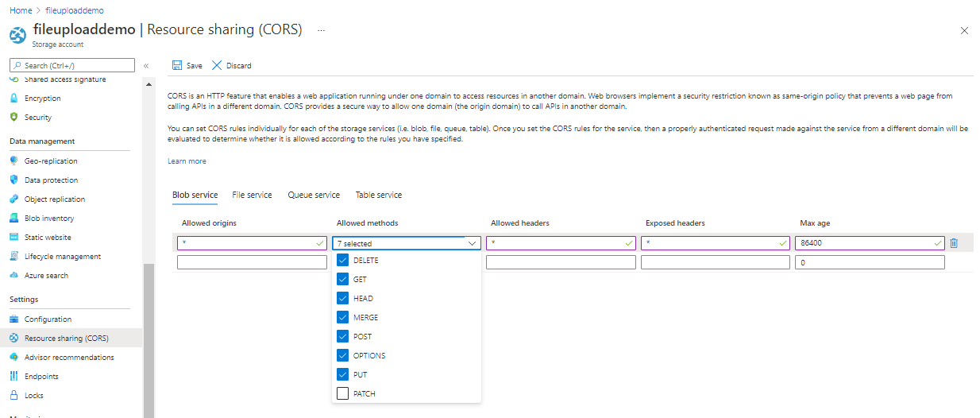980x418 pixels.
Task: Open Blob inventory in sidebar
Action: point(49,219)
